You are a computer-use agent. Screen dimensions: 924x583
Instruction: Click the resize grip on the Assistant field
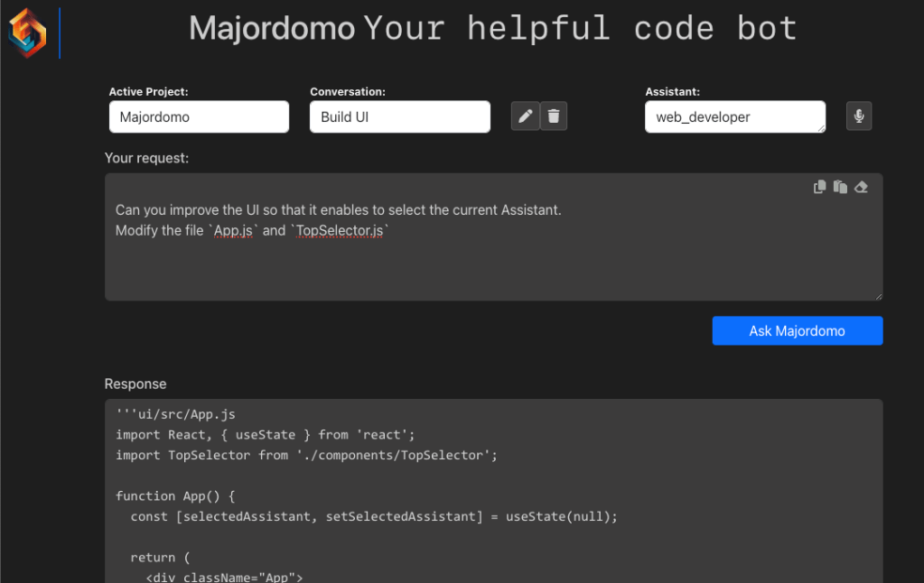[820, 128]
